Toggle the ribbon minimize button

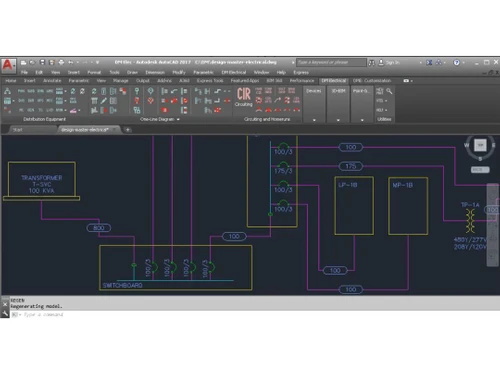click(x=406, y=81)
